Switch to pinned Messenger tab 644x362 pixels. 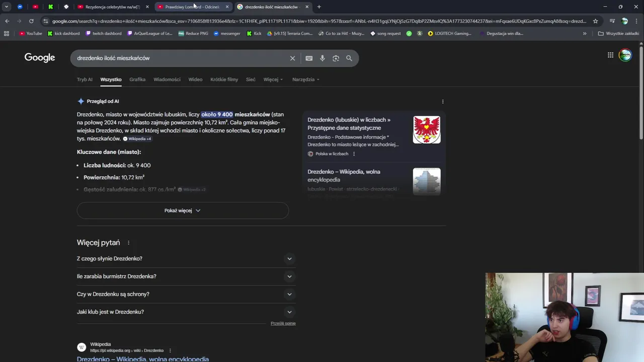[x=20, y=7]
